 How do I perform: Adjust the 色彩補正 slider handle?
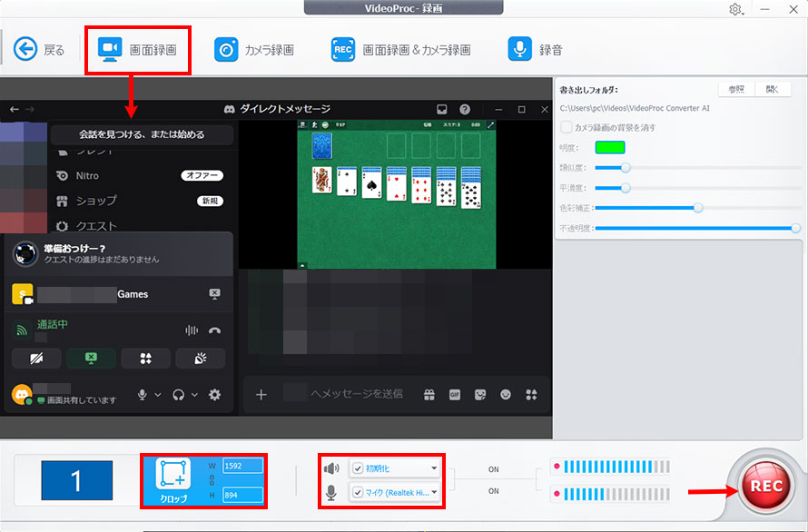[x=698, y=208]
